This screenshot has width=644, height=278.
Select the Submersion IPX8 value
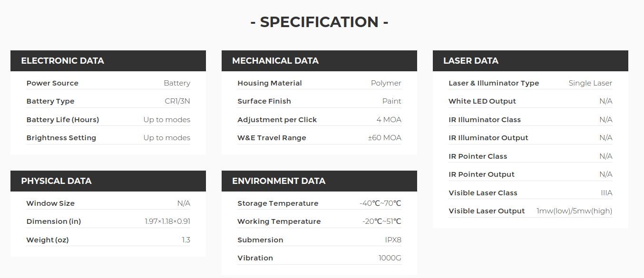[x=393, y=240]
